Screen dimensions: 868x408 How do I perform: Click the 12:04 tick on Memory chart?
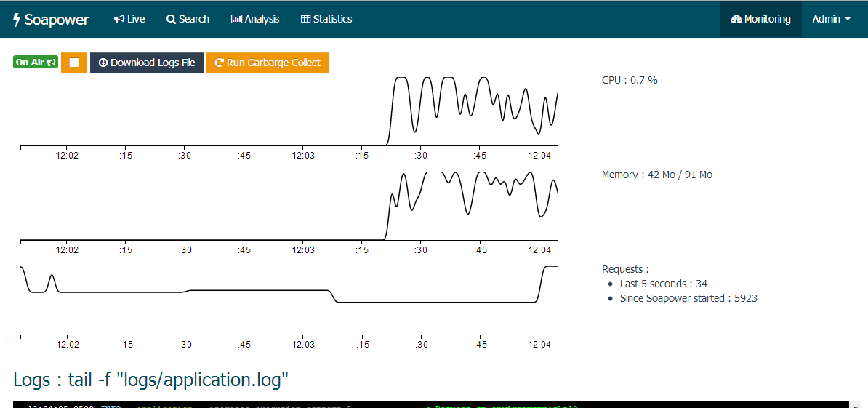[x=539, y=250]
